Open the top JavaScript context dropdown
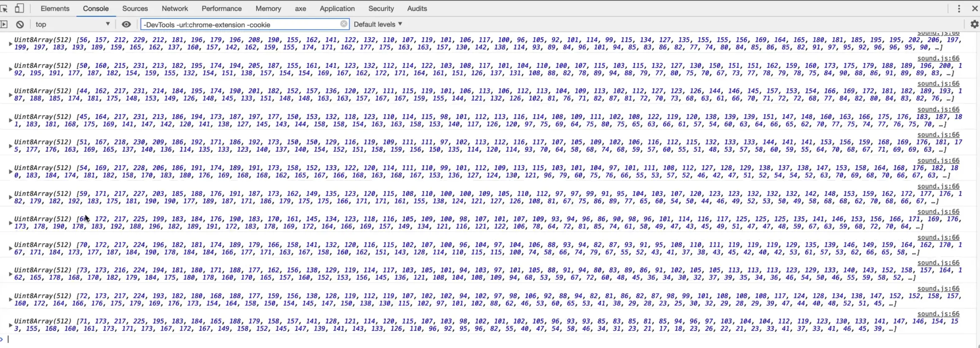 72,24
